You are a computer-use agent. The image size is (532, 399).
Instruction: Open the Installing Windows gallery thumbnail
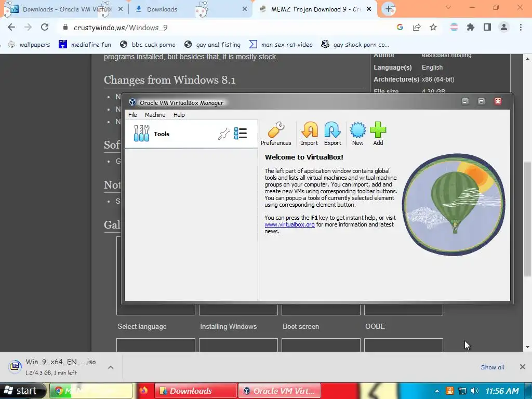tap(238, 310)
